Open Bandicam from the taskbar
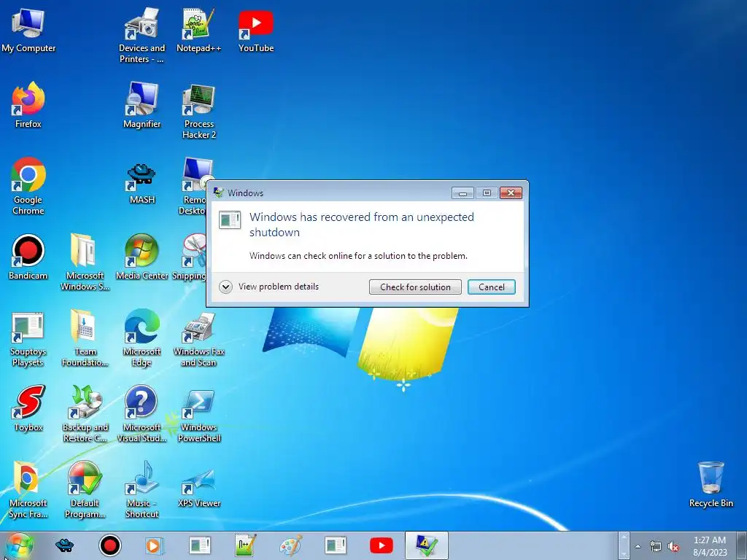Viewport: 747px width, 560px height. pos(110,545)
